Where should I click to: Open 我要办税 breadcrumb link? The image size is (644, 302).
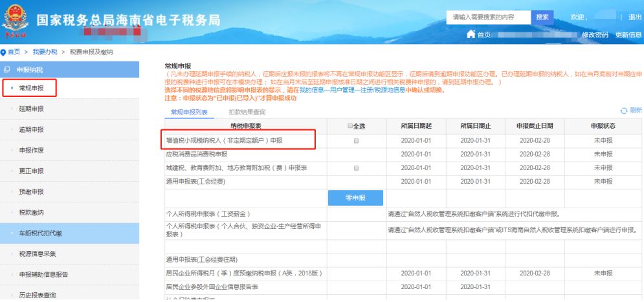(x=45, y=52)
